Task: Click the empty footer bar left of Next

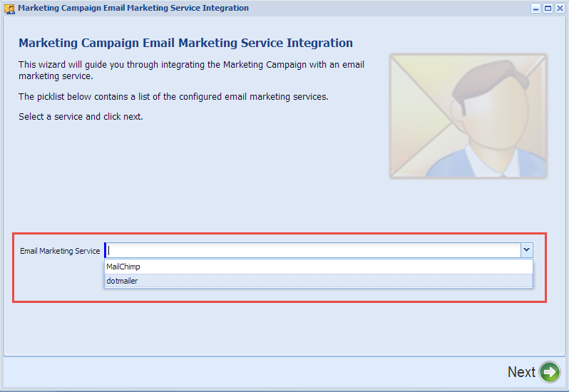Action: tap(254, 372)
